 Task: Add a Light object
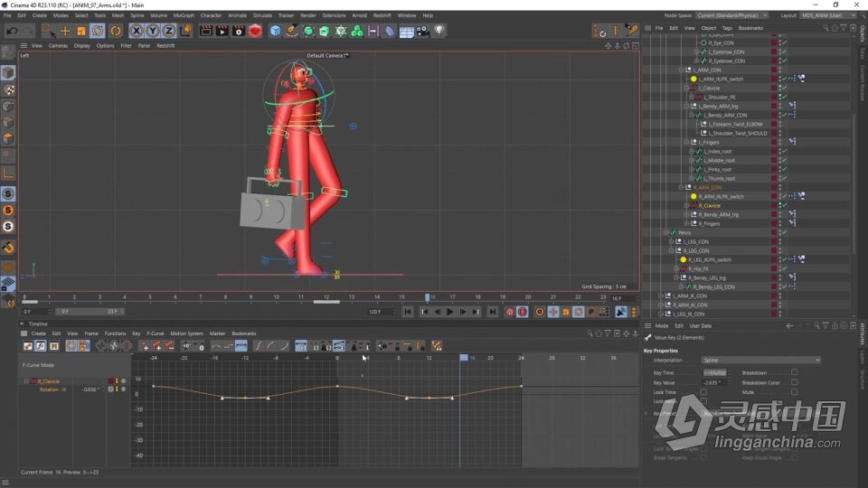coord(439,30)
